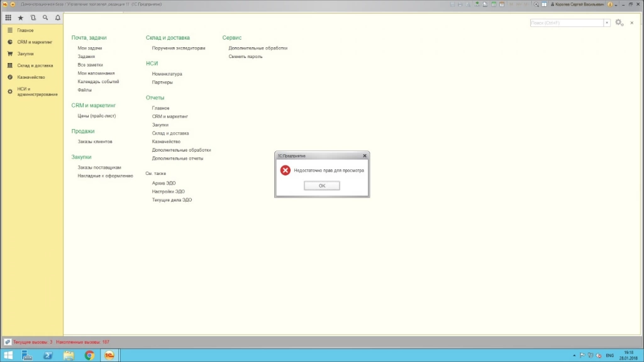Open notifications bell icon
This screenshot has width=644, height=362.
57,18
